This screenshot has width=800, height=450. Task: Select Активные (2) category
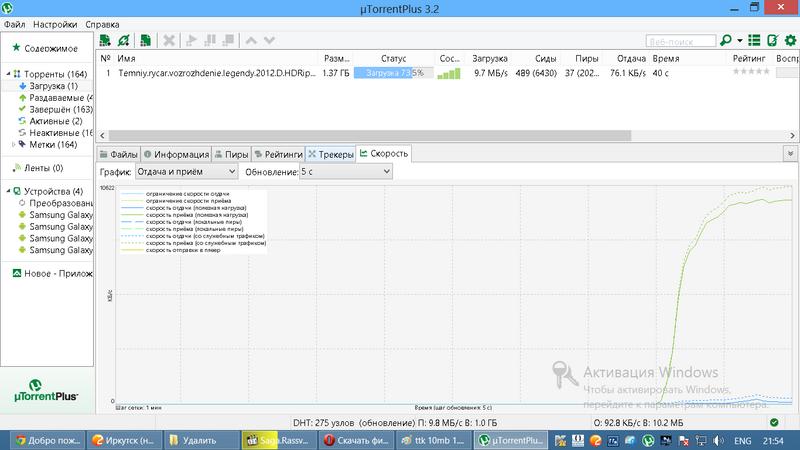pos(50,121)
